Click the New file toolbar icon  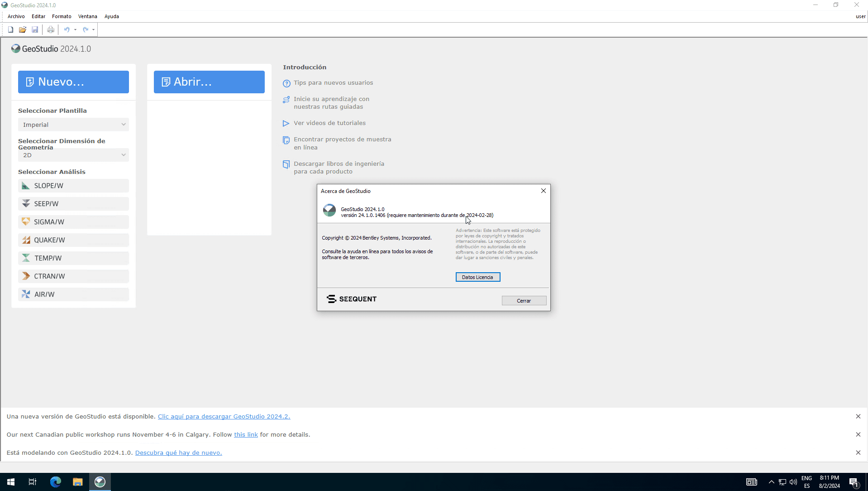tap(10, 30)
